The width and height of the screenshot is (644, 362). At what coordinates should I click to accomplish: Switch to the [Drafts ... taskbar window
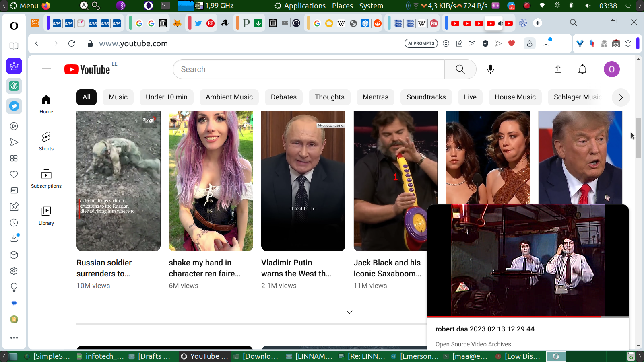(x=150, y=356)
